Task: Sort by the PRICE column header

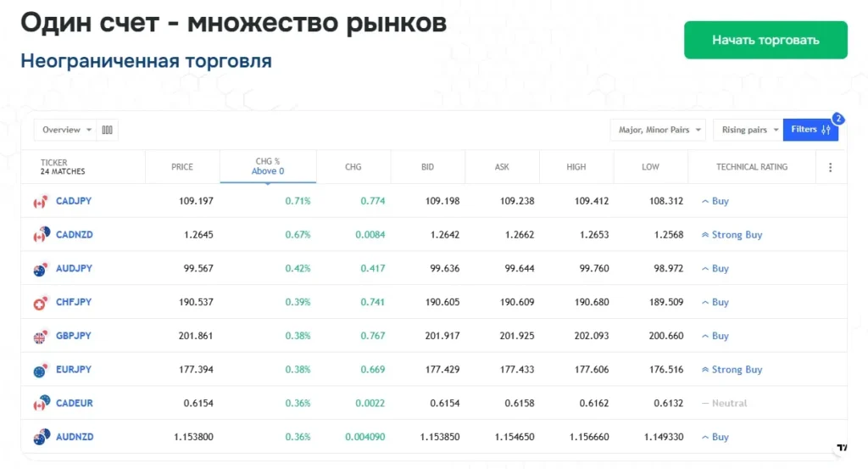Action: tap(182, 167)
